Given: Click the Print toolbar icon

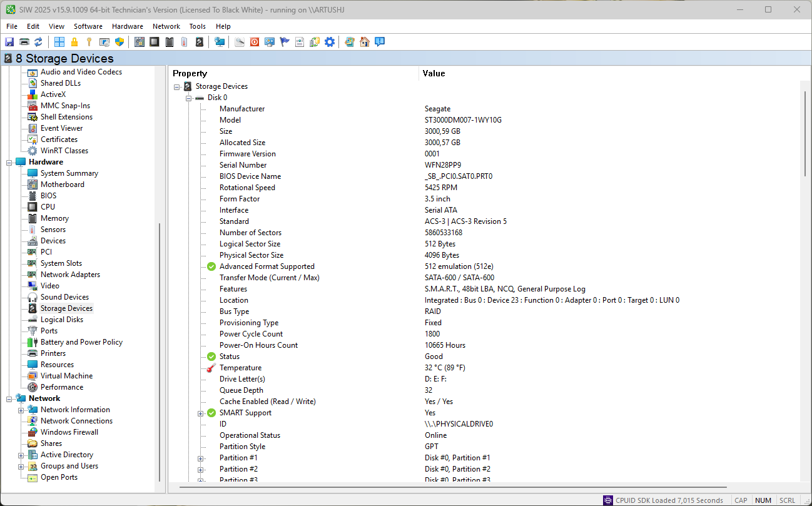Looking at the screenshot, I should [x=24, y=42].
